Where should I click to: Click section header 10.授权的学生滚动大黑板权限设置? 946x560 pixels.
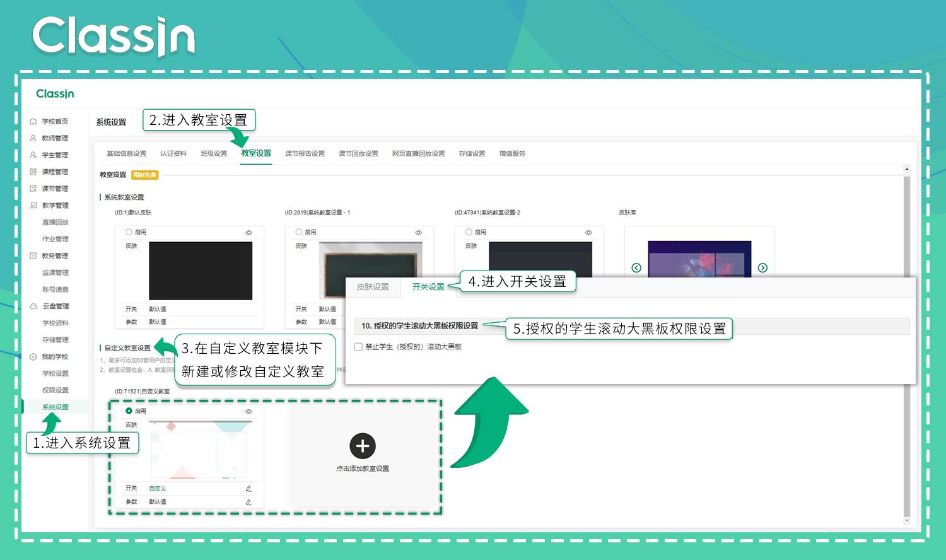click(x=632, y=326)
